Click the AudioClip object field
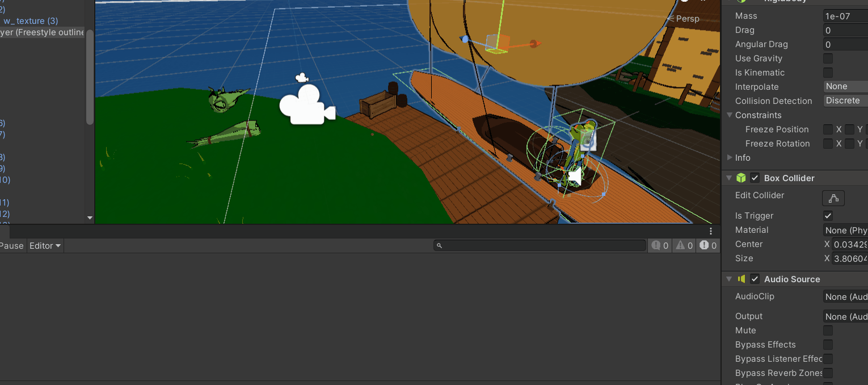The width and height of the screenshot is (868, 385). [x=845, y=296]
